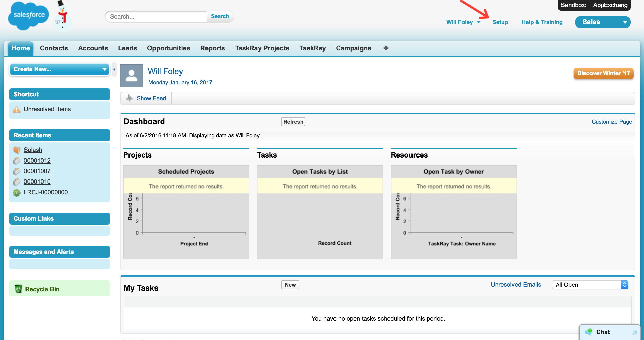Click the Salesforce cloud logo
The image size is (644, 340).
[28, 16]
